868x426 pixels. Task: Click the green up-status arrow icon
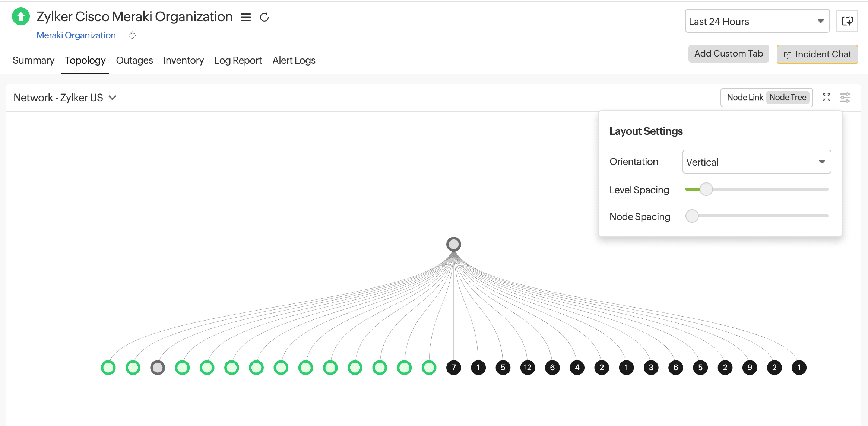(21, 16)
